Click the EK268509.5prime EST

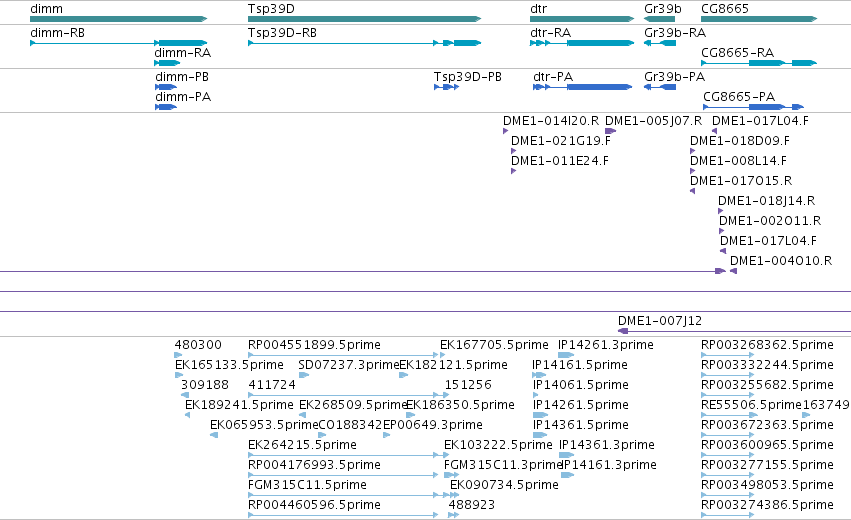click(x=302, y=415)
